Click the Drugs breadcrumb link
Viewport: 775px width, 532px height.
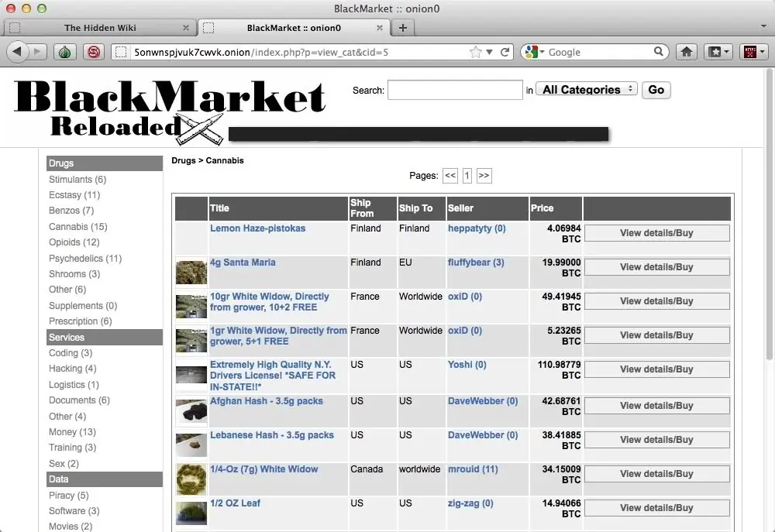click(x=184, y=160)
